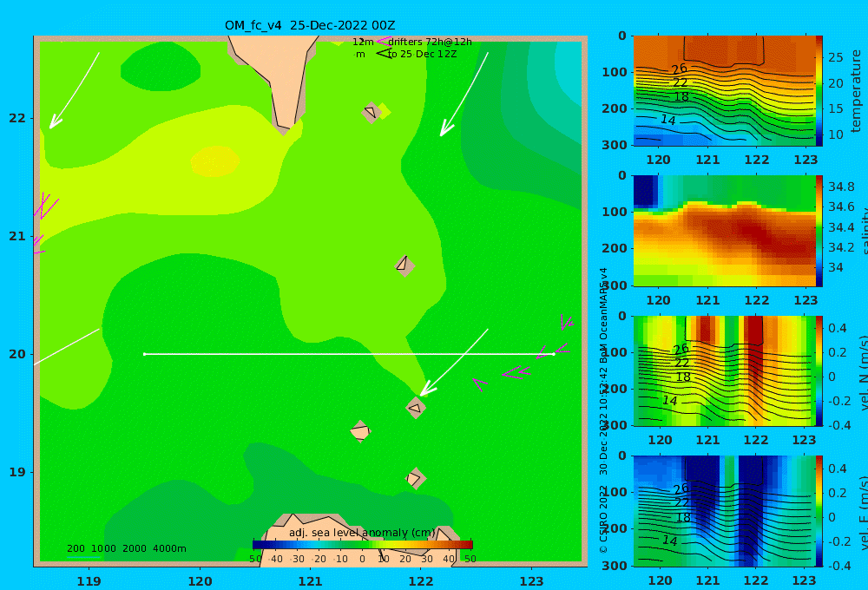Open the northward velocity section plot

724,370
